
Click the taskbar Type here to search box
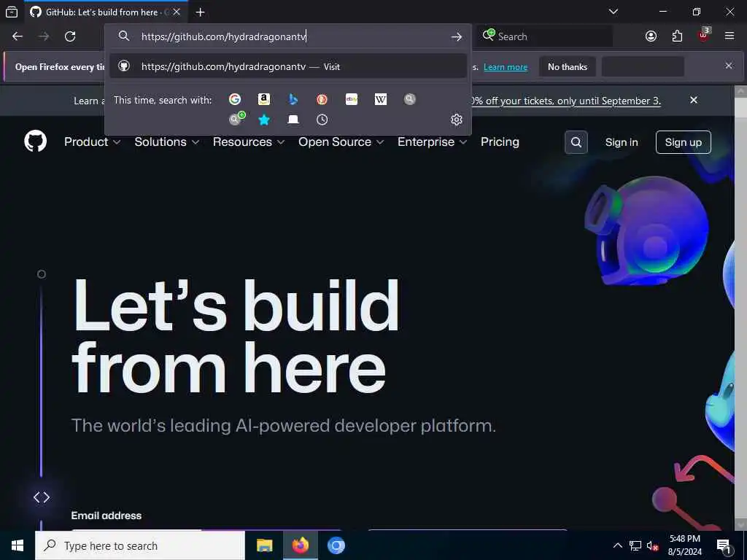coord(140,545)
